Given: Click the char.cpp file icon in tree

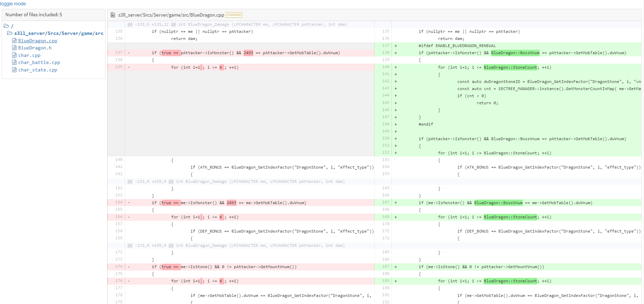Looking at the screenshot, I should [15, 55].
